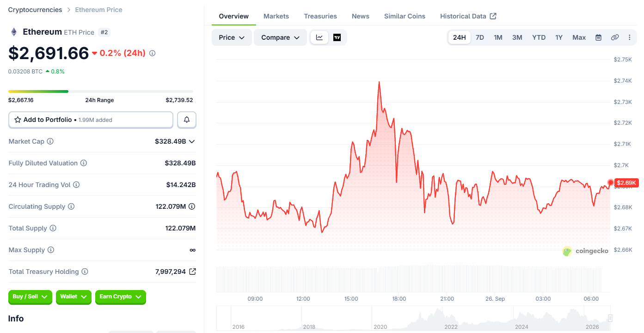Click Ethereum Price breadcrumb text
This screenshot has height=333, width=644.
(98, 10)
